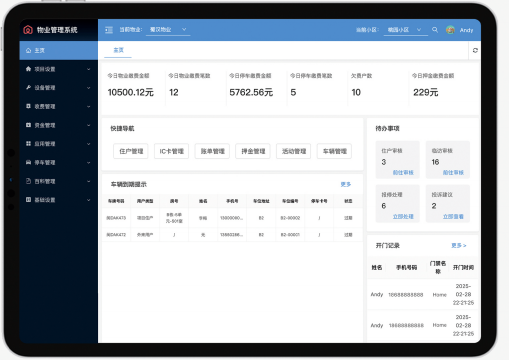This screenshot has height=360, width=509.
Task: Click the IC卡管理 quick navigation button
Action: [172, 151]
